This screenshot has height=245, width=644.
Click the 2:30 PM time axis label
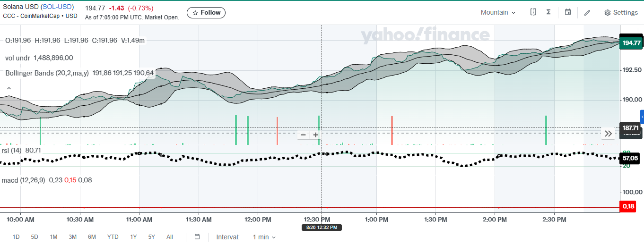[x=554, y=220]
